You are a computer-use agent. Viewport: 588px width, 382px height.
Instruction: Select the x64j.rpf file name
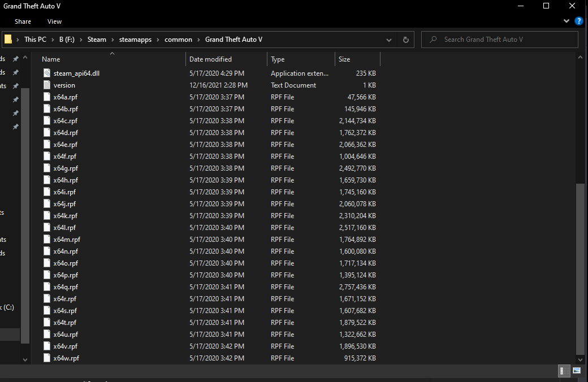coord(64,204)
